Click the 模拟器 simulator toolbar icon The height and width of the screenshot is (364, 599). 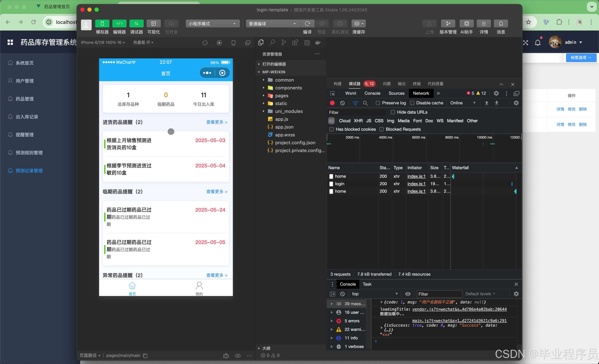[x=102, y=24]
